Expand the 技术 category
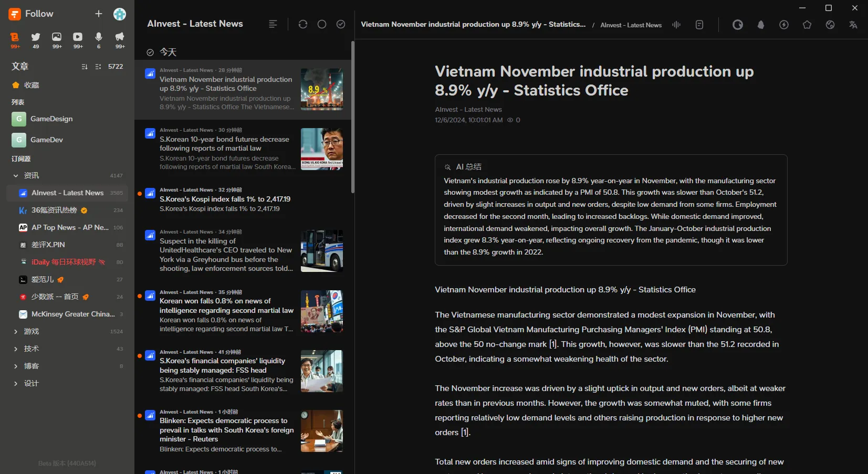The image size is (868, 474). (16, 349)
